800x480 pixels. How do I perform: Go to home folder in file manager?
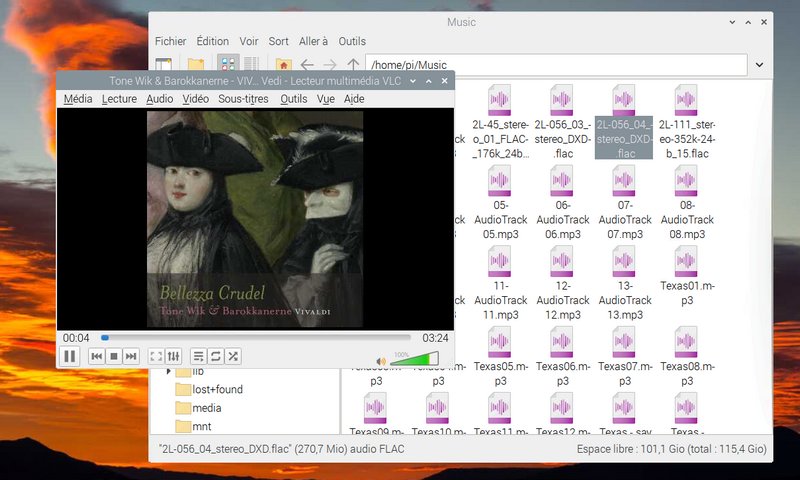[x=284, y=64]
